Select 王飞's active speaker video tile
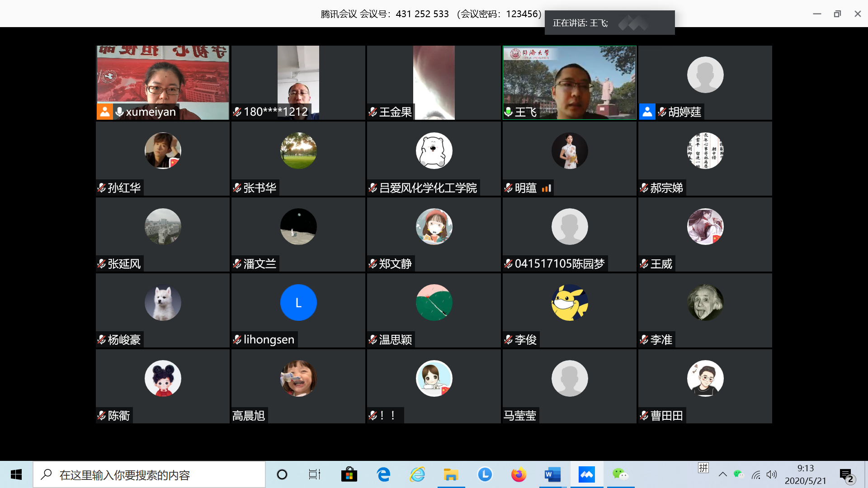 569,81
